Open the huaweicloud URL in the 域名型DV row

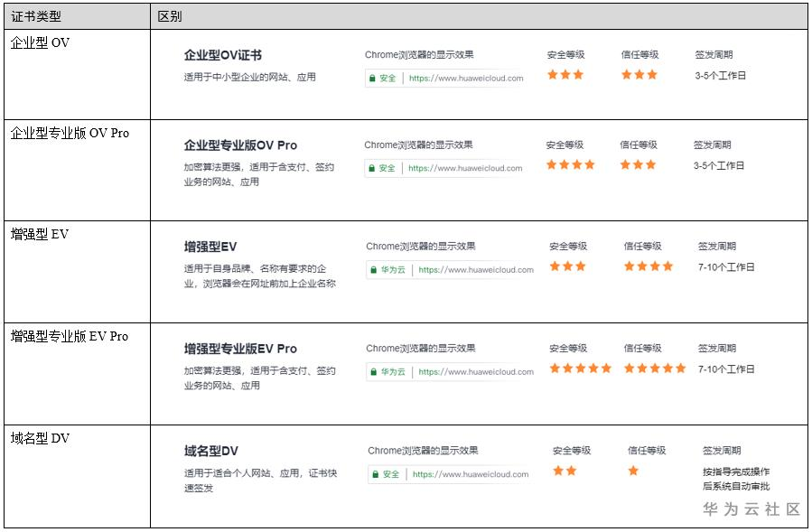point(470,474)
